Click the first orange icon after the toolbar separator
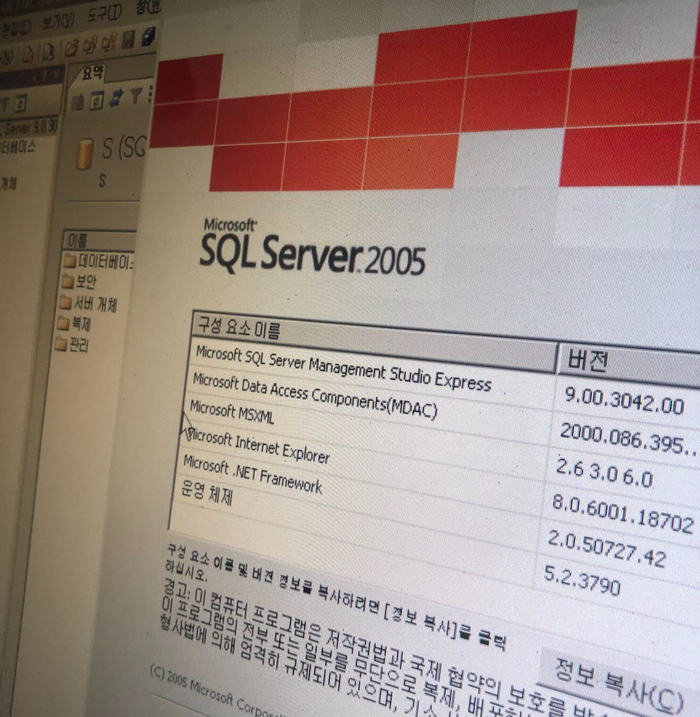Screen dimensions: 700x717 pos(71,48)
